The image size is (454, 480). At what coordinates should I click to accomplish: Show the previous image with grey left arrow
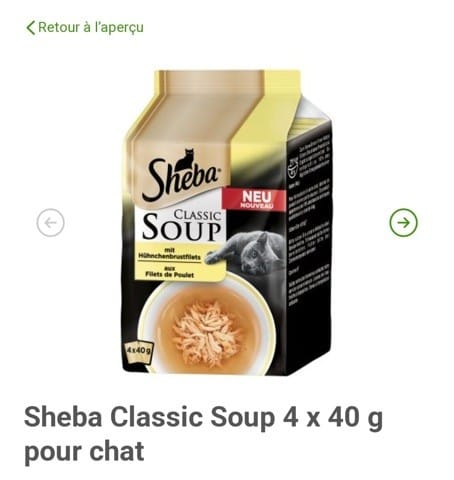point(50,223)
